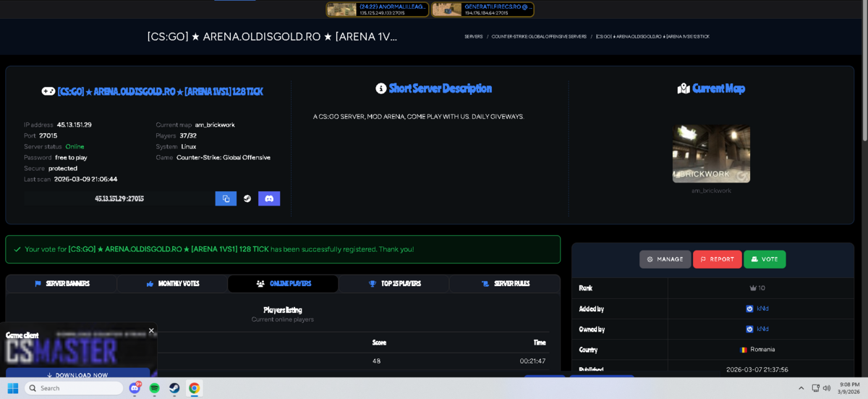
Task: Click the player time 00:21:47
Action: pos(532,361)
